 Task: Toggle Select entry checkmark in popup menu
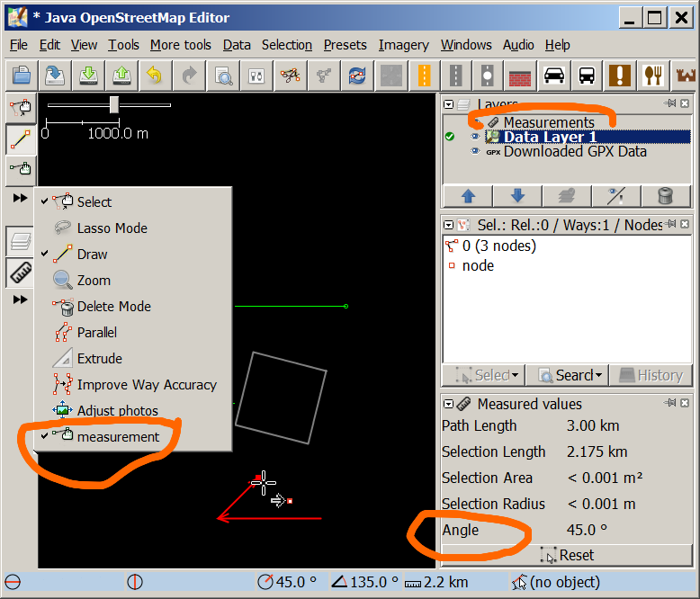tap(45, 201)
